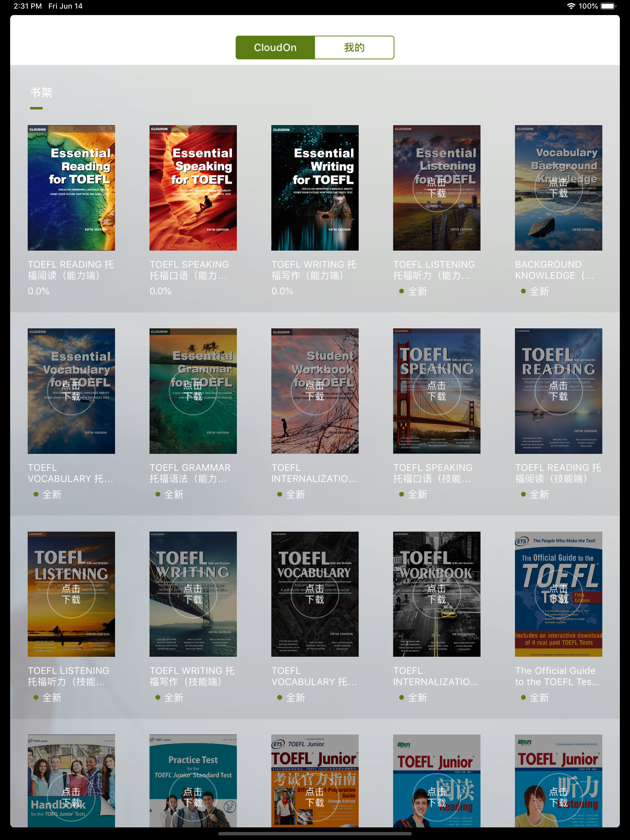
Task: Download the night-sky TOEFL READING skills book
Action: point(559,391)
